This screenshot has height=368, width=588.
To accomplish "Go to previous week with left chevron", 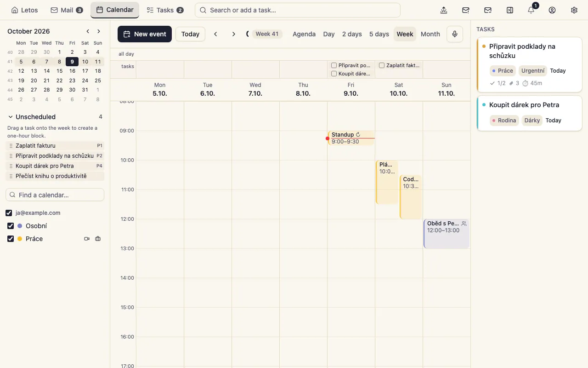I will tap(215, 34).
